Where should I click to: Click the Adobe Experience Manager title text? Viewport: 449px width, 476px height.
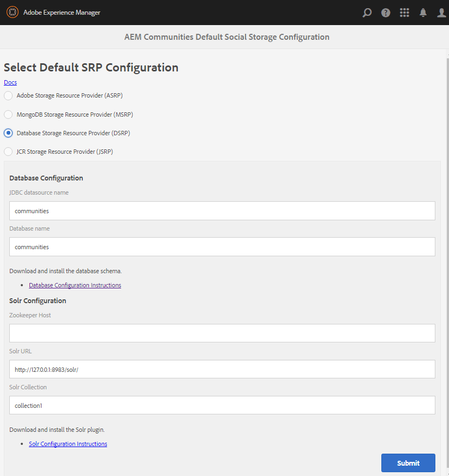[x=62, y=13]
